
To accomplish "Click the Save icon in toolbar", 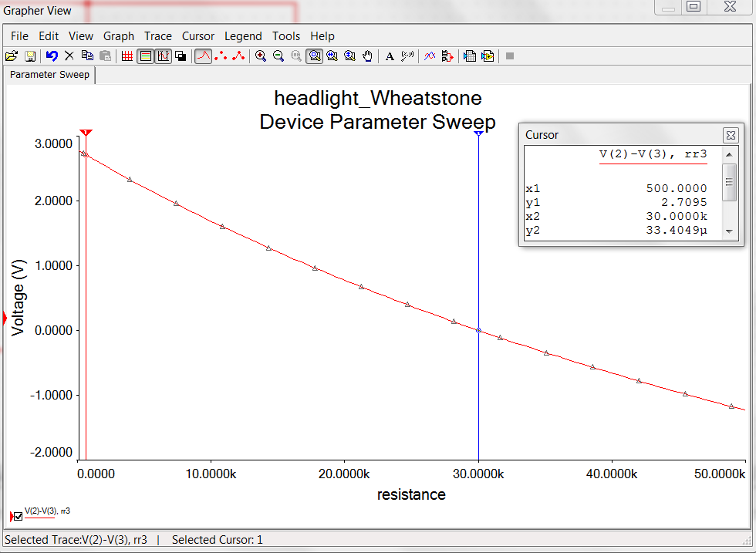I will click(30, 56).
